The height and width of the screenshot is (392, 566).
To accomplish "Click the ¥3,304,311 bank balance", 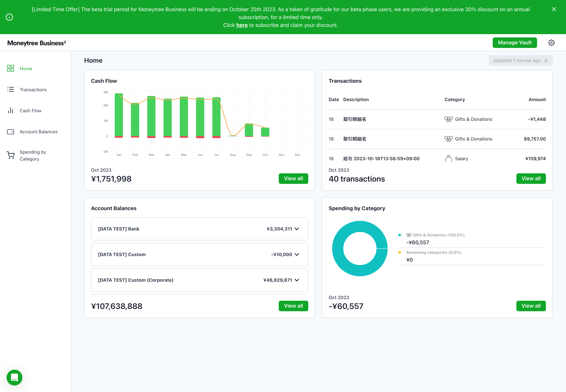I will click(x=279, y=229).
